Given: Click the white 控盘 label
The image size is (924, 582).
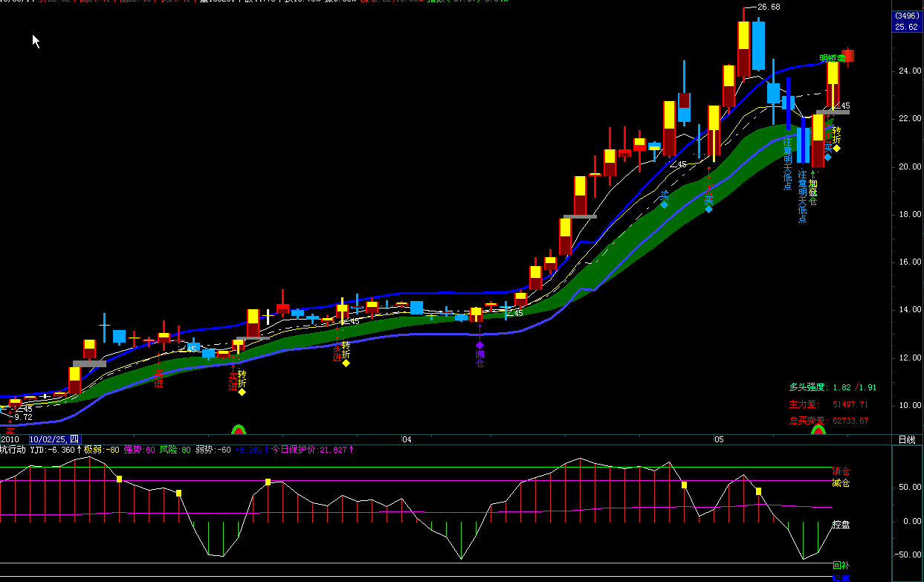Looking at the screenshot, I should [841, 525].
